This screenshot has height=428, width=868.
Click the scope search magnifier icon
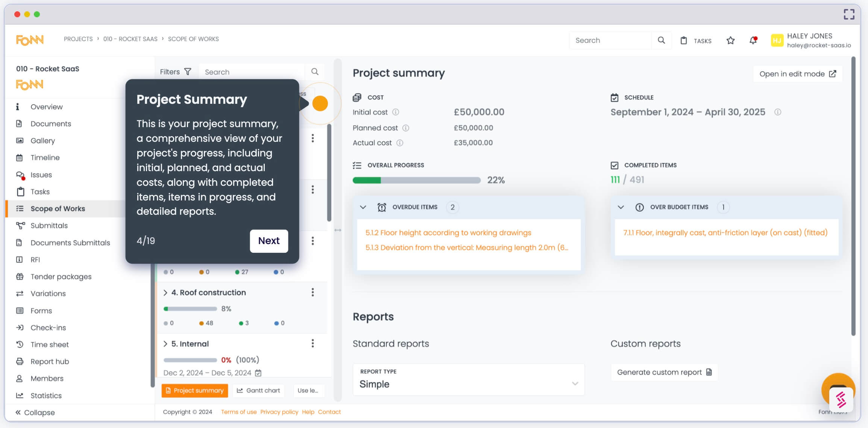click(315, 71)
